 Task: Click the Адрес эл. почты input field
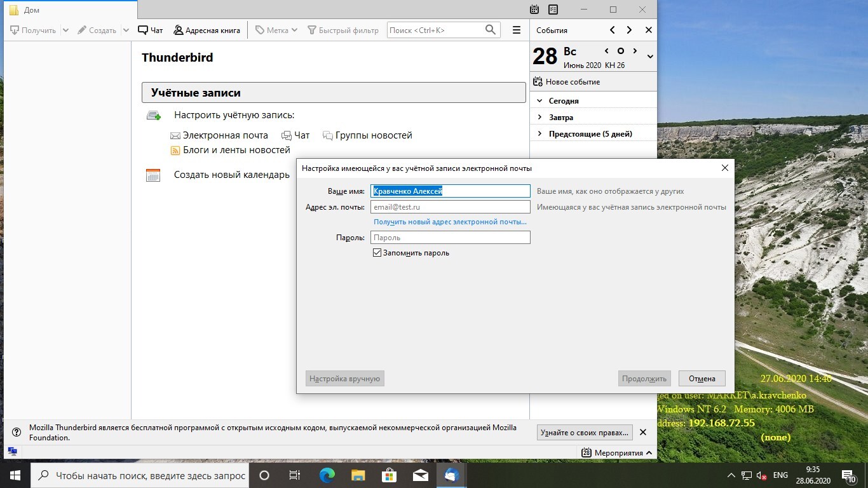(x=451, y=207)
